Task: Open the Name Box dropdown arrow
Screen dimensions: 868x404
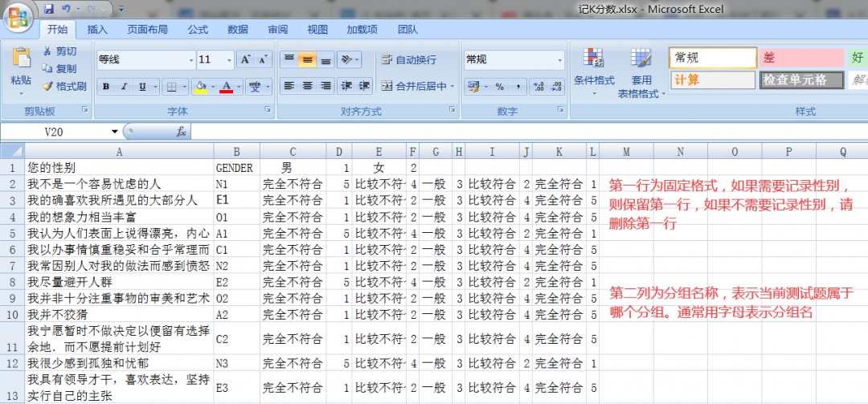Action: [115, 131]
